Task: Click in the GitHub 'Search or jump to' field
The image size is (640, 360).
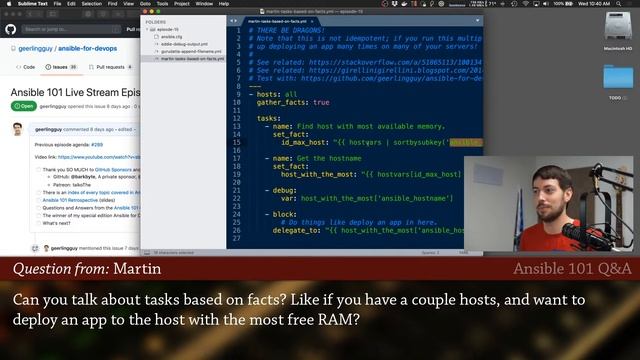Action: pos(71,29)
